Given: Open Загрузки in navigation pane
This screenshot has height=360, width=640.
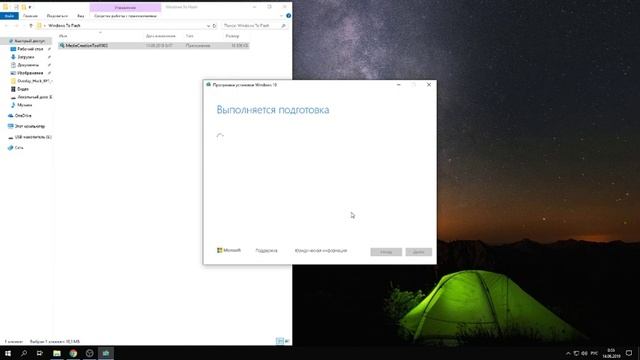Looking at the screenshot, I should click(x=26, y=57).
